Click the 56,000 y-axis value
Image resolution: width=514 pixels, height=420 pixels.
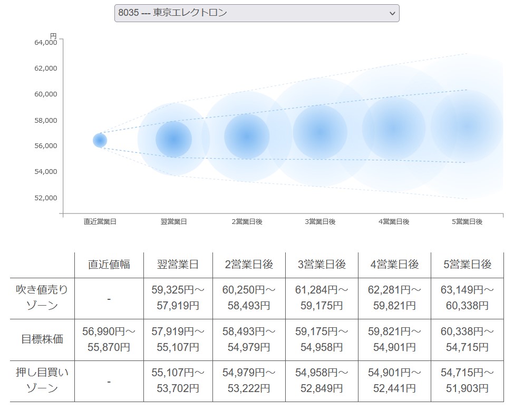(45, 146)
